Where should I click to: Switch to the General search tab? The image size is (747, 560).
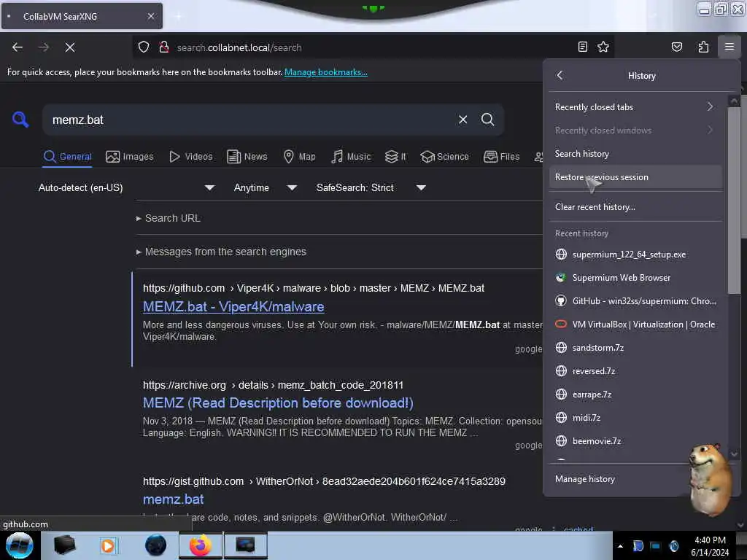coord(67,156)
